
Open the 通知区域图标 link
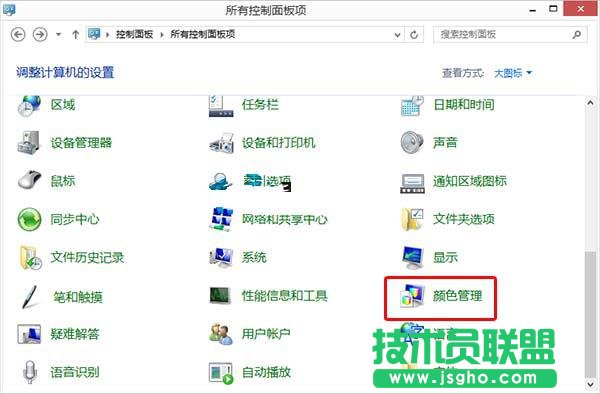coord(470,181)
